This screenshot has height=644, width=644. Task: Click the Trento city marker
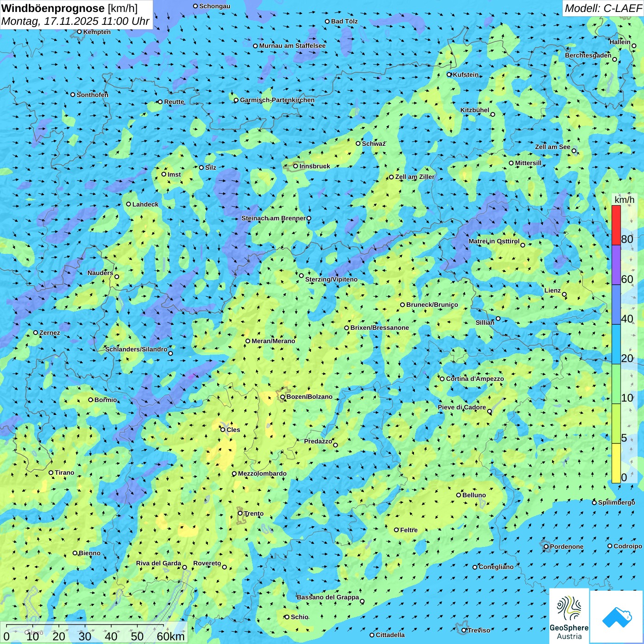pyautogui.click(x=240, y=513)
